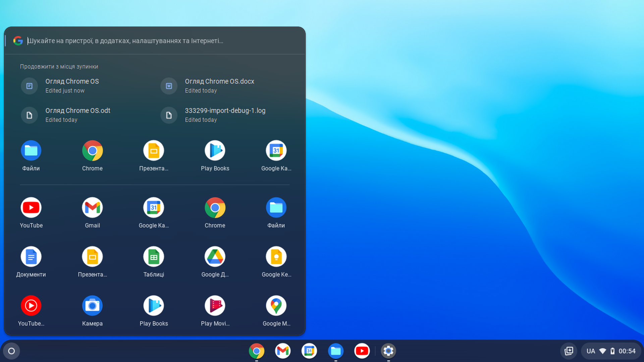This screenshot has height=362, width=644.
Task: Open Google Keep app icon
Action: click(276, 257)
